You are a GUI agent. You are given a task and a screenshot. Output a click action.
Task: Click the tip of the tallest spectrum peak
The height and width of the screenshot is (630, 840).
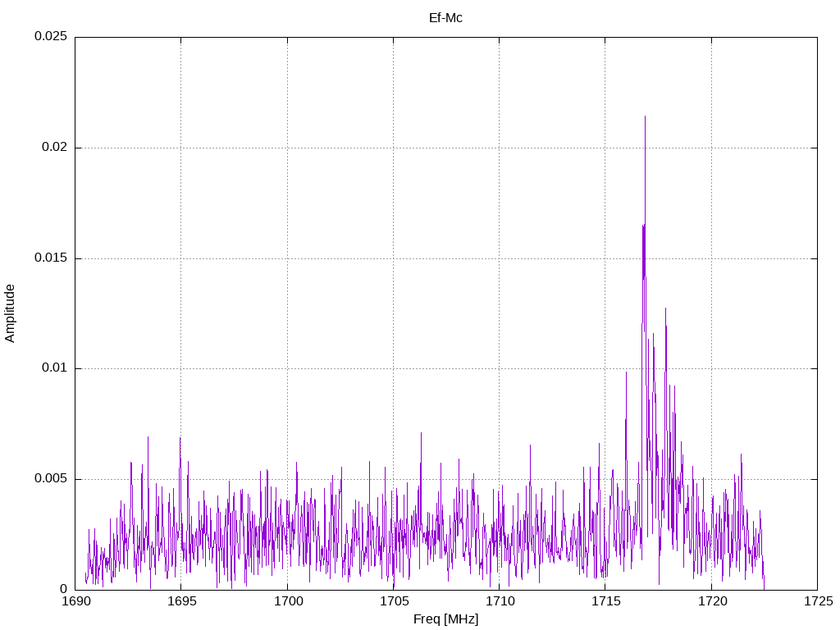645,116
